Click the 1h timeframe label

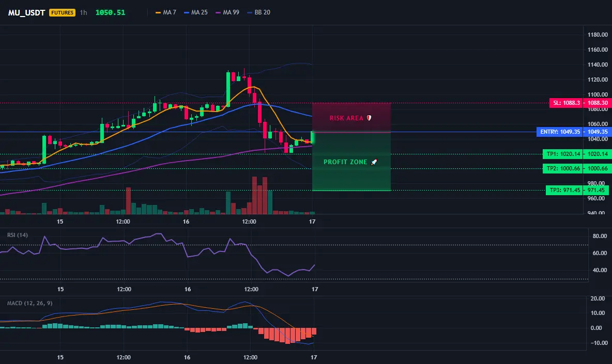pyautogui.click(x=84, y=12)
